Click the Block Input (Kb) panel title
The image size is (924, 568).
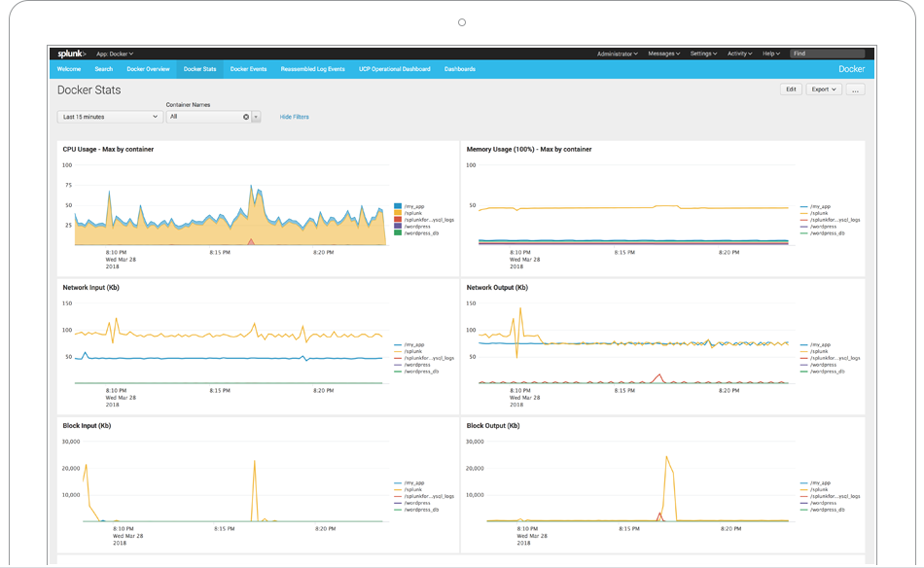coord(87,425)
